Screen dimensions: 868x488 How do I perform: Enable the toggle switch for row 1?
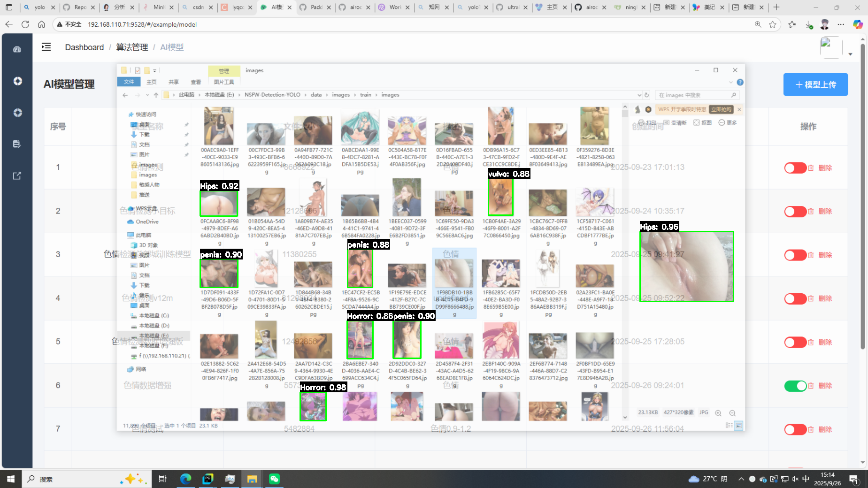795,168
